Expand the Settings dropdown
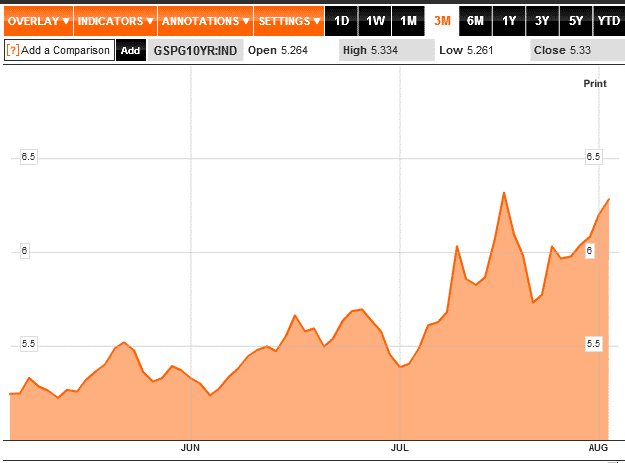 pyautogui.click(x=288, y=20)
